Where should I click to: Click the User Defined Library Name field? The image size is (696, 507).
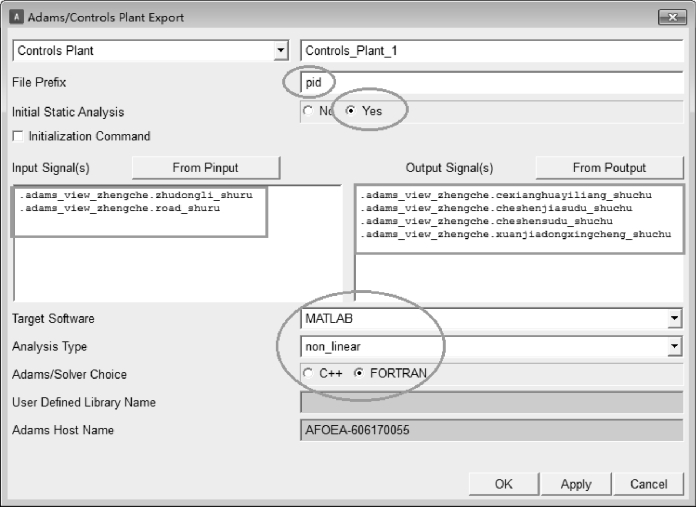pos(492,402)
